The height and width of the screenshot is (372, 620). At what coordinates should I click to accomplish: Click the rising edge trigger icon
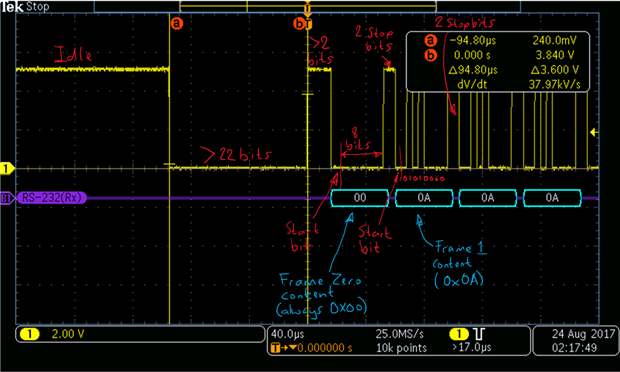pos(479,334)
